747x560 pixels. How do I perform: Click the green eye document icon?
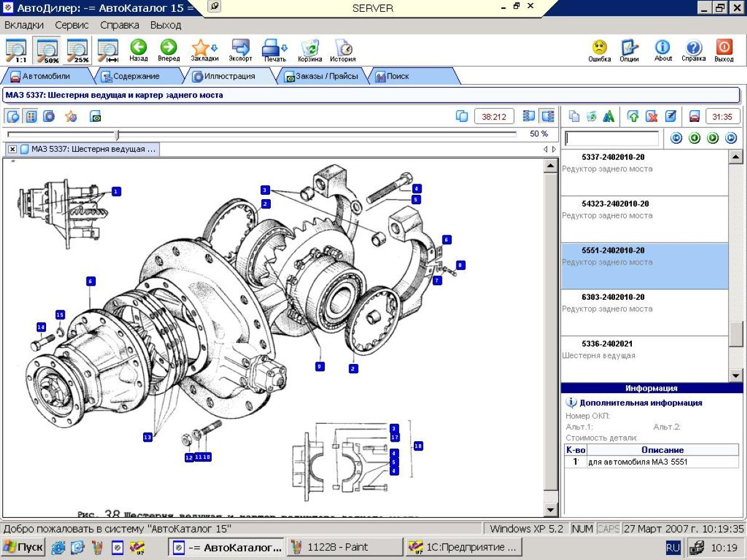(95, 116)
